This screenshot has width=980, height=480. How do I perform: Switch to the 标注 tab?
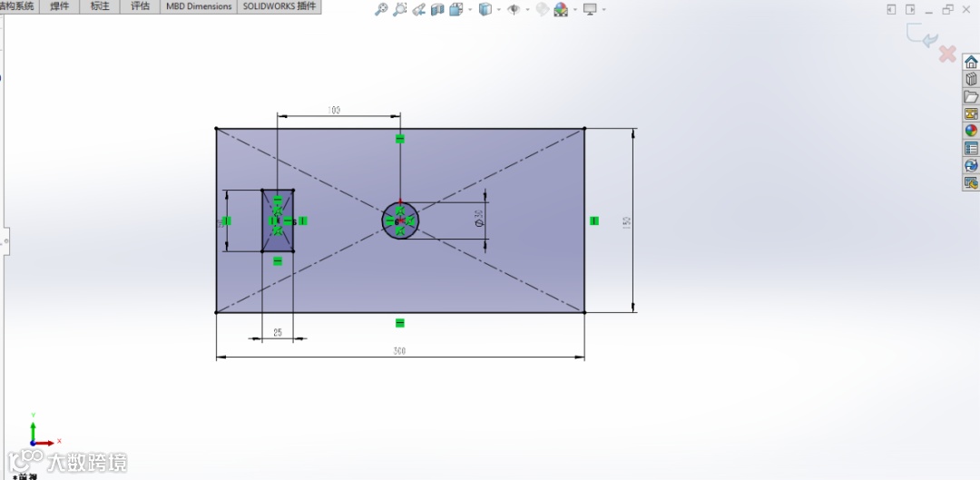[100, 6]
